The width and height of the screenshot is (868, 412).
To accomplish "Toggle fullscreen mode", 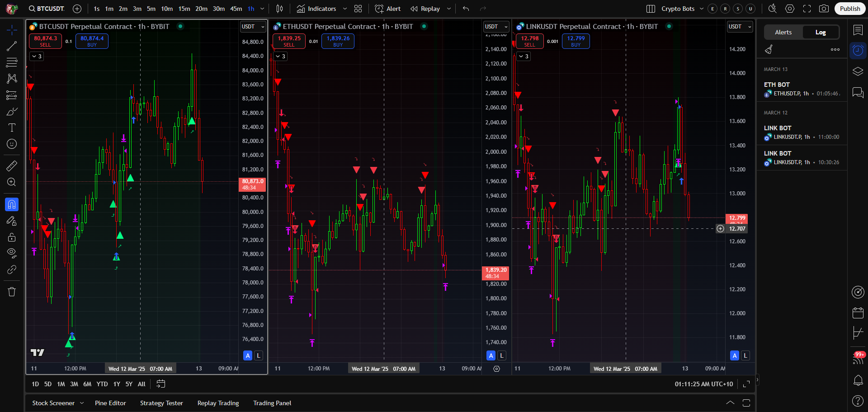I will pyautogui.click(x=807, y=9).
